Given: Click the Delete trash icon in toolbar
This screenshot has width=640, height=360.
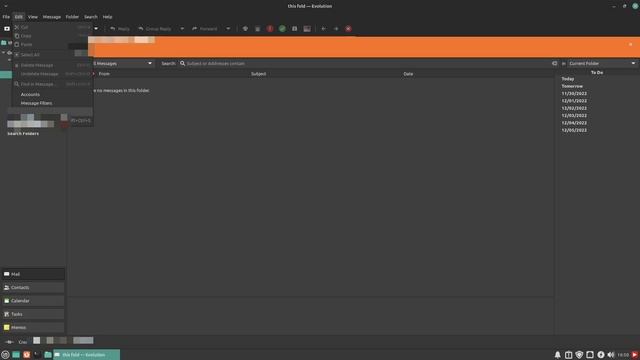Looking at the screenshot, I should (x=258, y=29).
